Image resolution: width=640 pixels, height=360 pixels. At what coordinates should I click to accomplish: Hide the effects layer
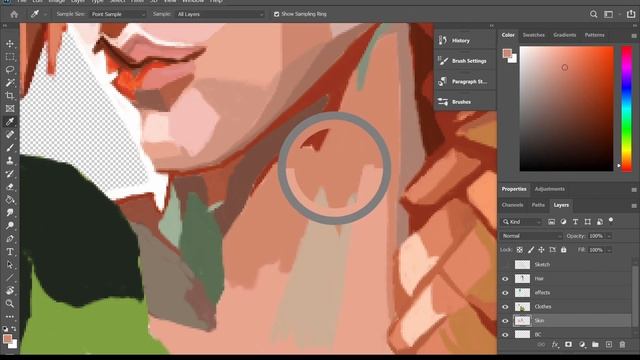click(x=505, y=293)
